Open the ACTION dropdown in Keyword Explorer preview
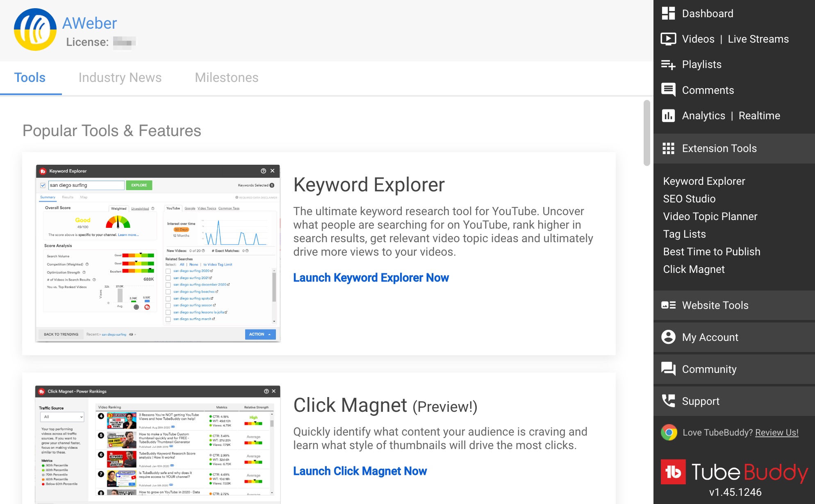This screenshot has width=815, height=504. click(x=260, y=334)
